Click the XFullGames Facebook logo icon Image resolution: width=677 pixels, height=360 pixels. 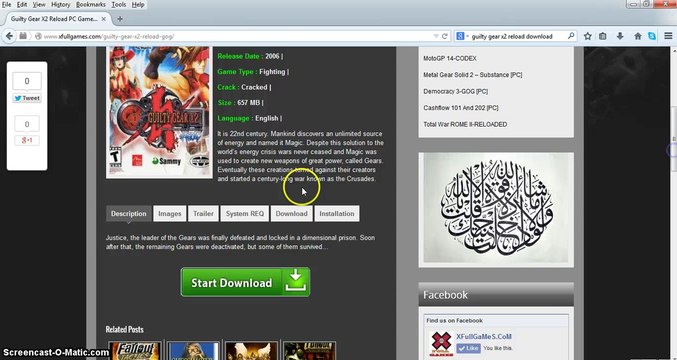tap(441, 344)
